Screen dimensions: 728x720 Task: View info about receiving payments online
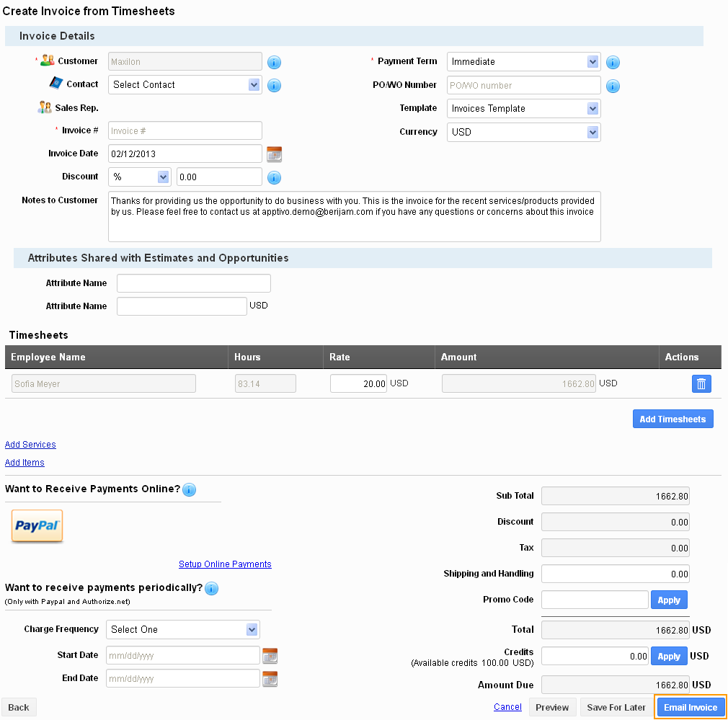(x=189, y=490)
